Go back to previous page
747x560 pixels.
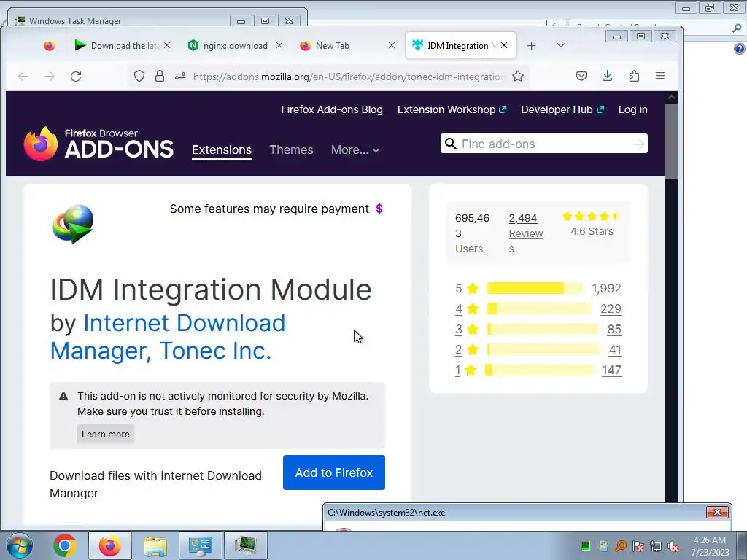tap(23, 76)
